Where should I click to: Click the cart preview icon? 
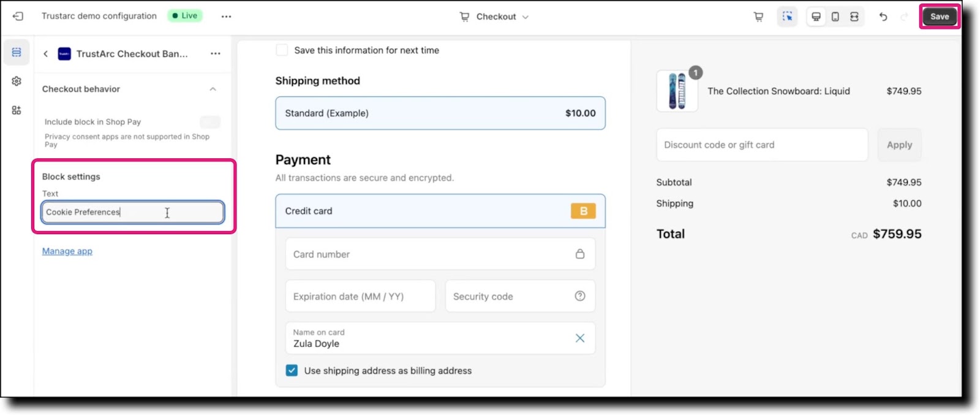[758, 17]
